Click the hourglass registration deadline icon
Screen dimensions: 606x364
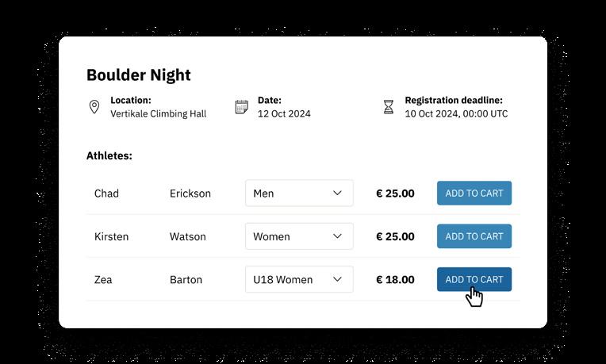coord(389,107)
